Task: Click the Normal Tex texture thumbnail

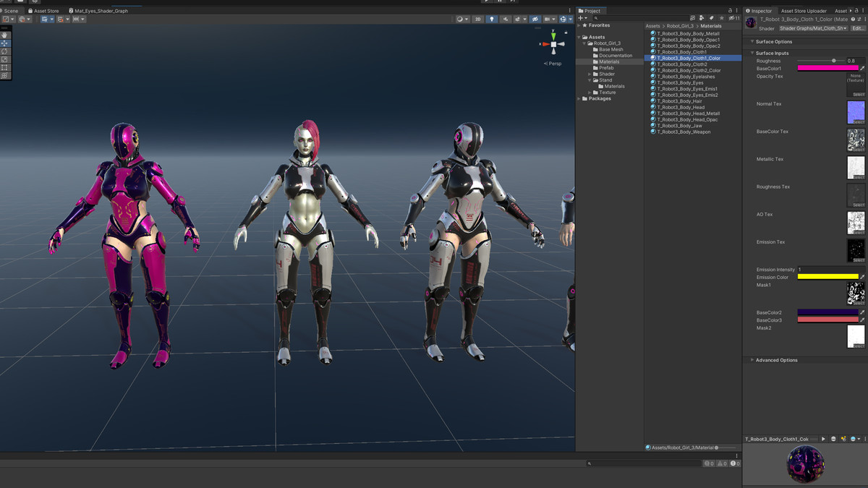Action: [856, 112]
